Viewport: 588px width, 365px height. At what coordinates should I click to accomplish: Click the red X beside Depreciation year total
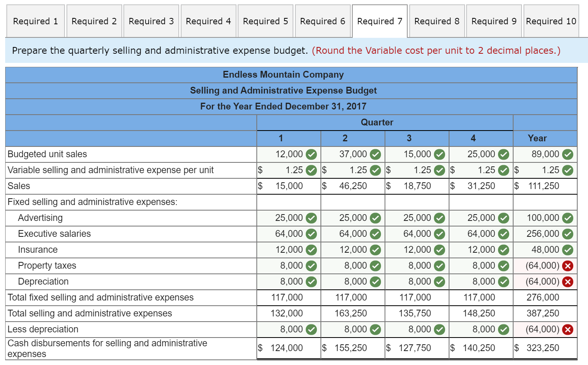point(568,282)
